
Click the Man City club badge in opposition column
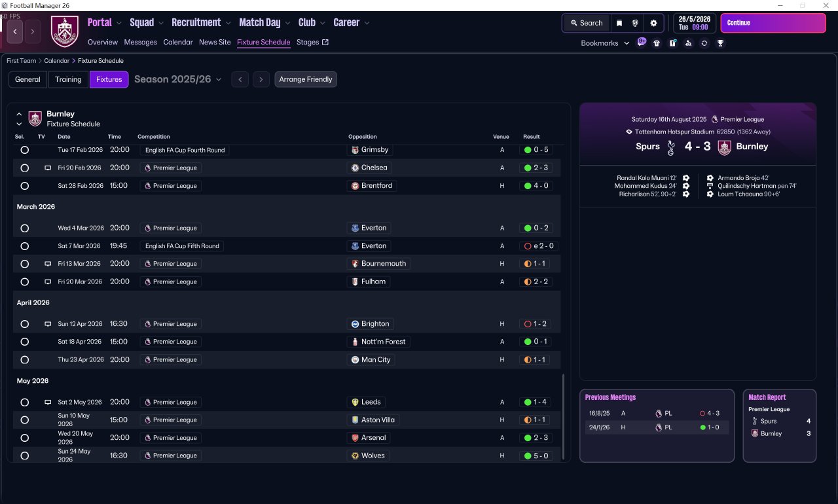(x=355, y=360)
